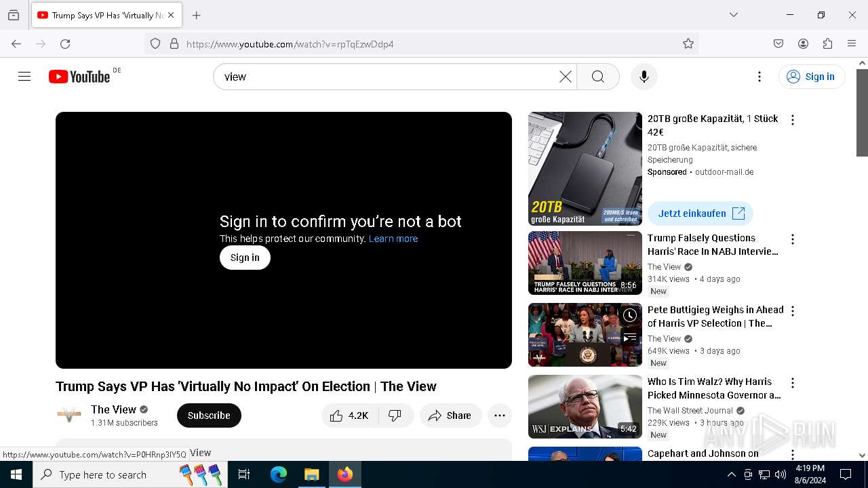Clear the search text with X icon

(x=565, y=77)
